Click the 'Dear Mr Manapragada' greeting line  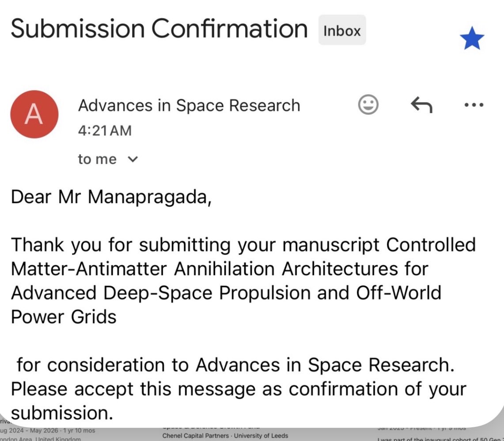click(x=111, y=197)
